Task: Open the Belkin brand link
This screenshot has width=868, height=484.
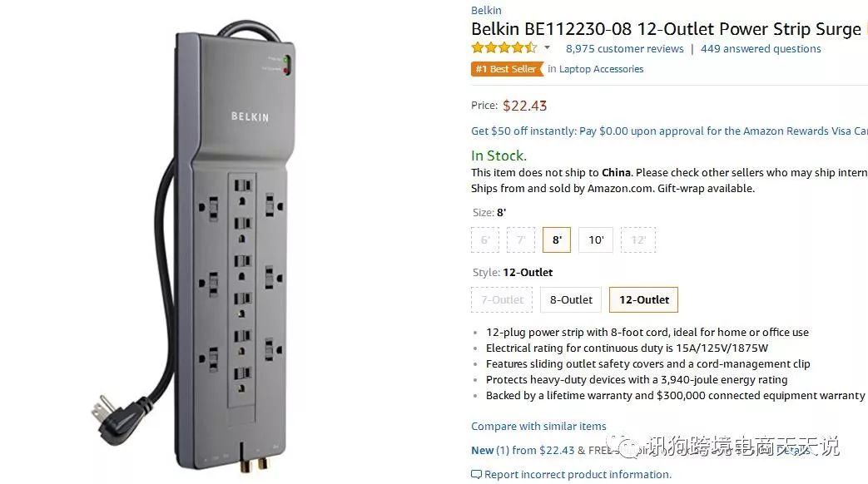Action: coord(486,11)
